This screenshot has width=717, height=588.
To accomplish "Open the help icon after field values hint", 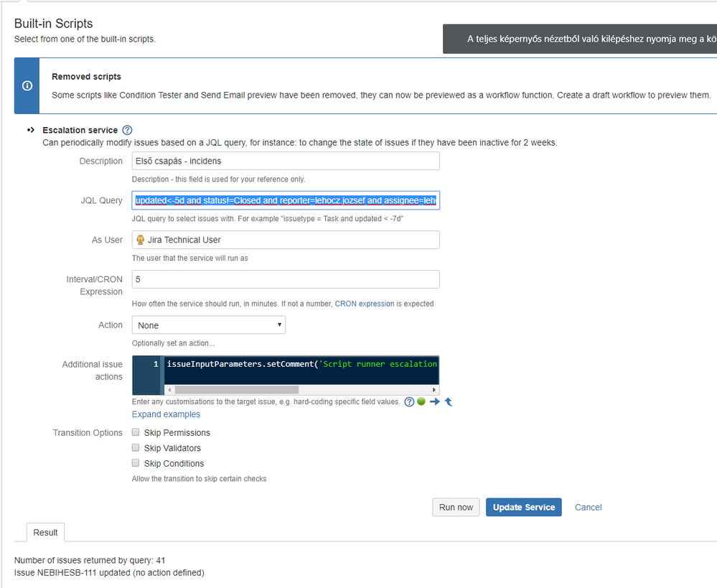I will 409,402.
